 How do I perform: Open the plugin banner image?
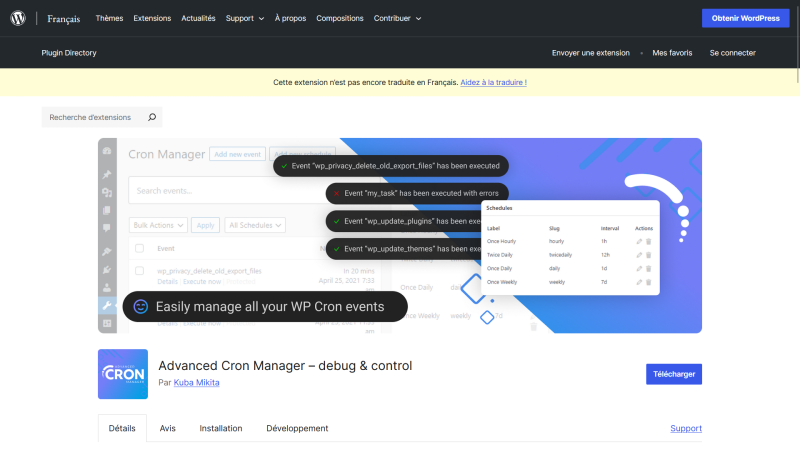point(400,236)
